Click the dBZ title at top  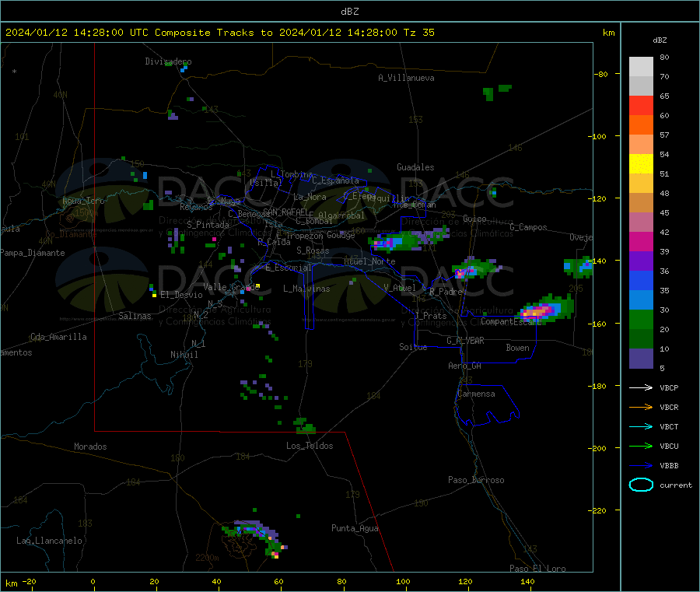click(349, 12)
